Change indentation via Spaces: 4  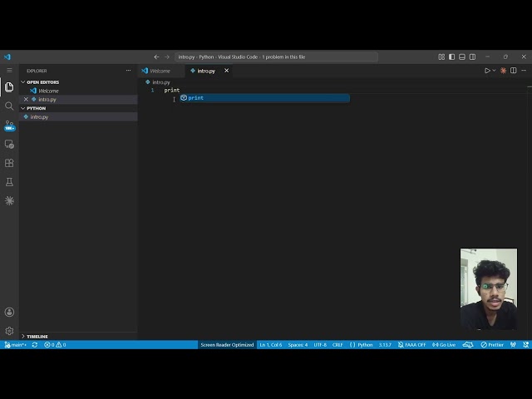(298, 345)
